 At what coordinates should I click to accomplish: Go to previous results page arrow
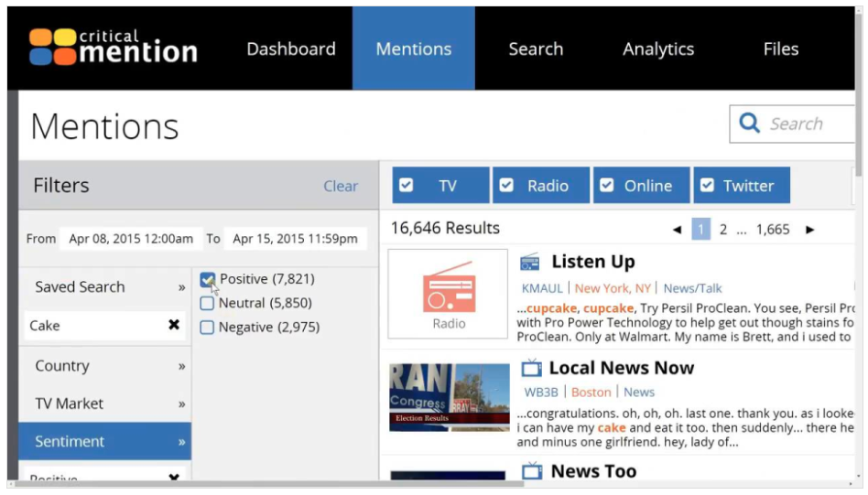(677, 230)
